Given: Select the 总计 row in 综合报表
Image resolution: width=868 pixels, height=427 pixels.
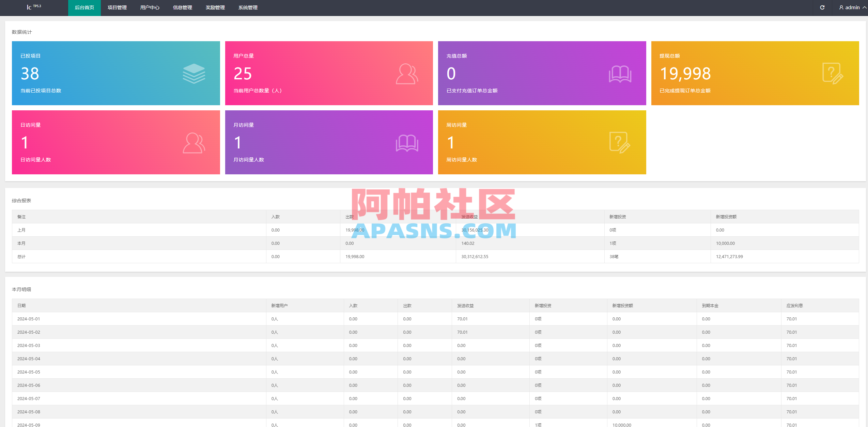Looking at the screenshot, I should pyautogui.click(x=136, y=256).
